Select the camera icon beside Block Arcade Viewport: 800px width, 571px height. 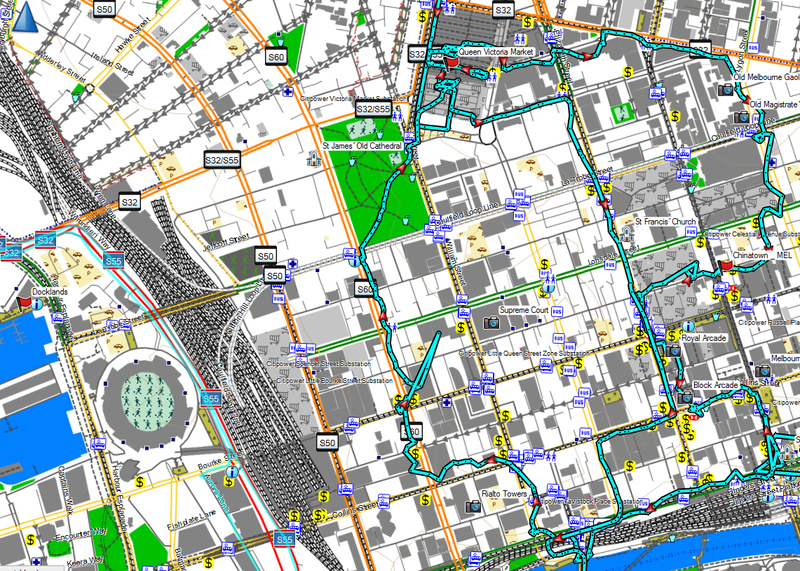pyautogui.click(x=683, y=398)
